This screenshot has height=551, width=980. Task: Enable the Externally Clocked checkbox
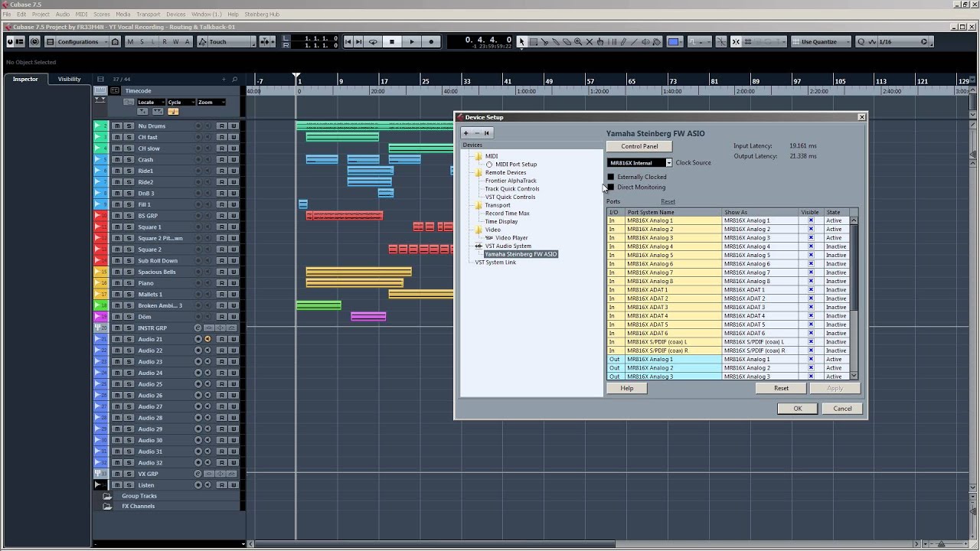[611, 177]
